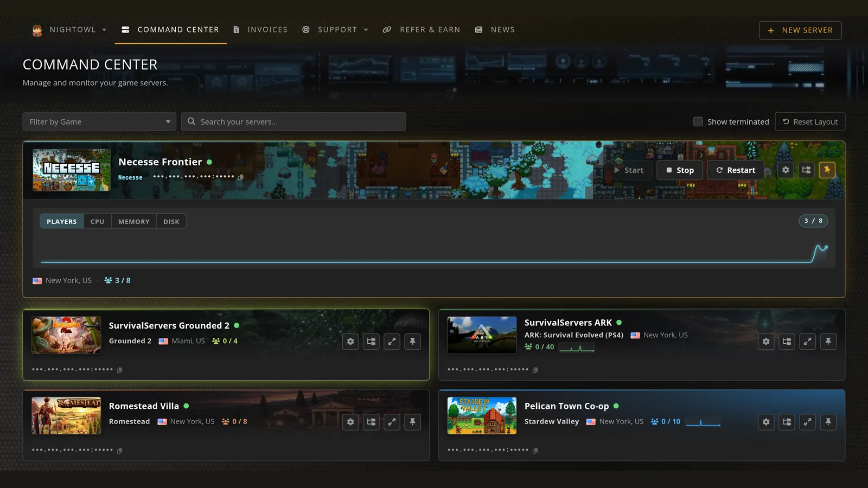Screen dimensions: 868x488
Task: Unpin Necesse Frontier with highlighted pin icon
Action: (827, 170)
